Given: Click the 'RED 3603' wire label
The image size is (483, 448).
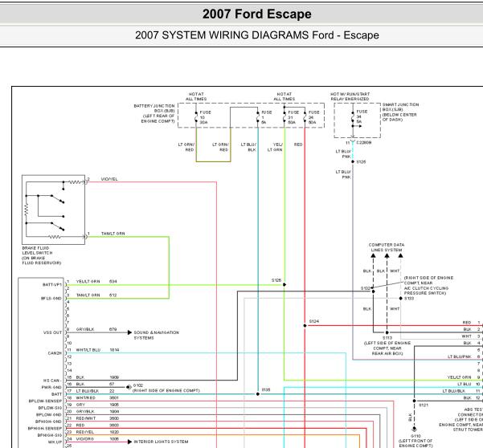Looking at the screenshot, I should click(x=97, y=425).
